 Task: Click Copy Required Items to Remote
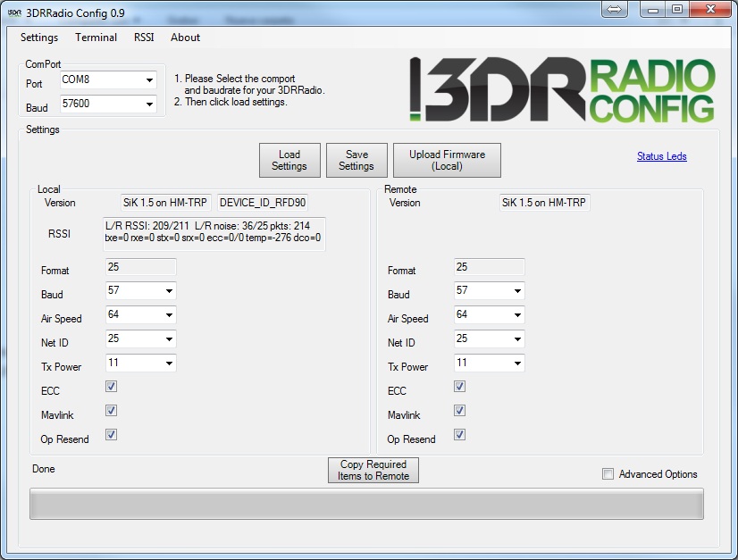click(373, 470)
